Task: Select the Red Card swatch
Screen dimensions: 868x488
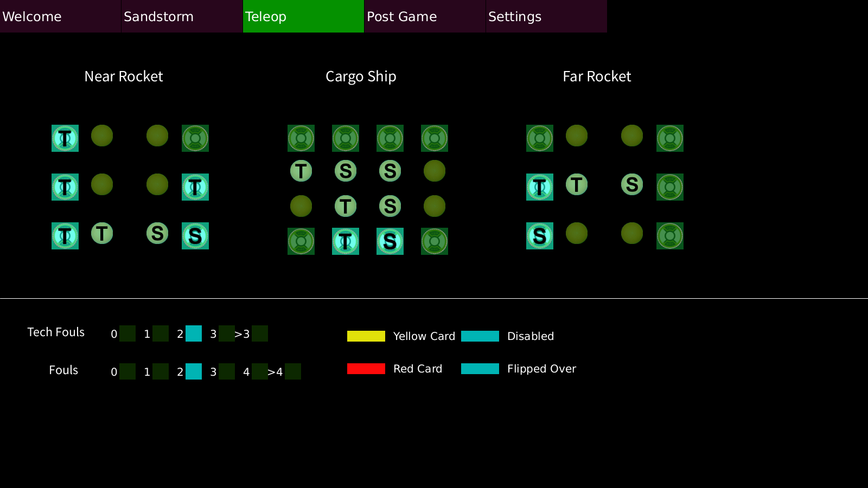Action: 366,369
